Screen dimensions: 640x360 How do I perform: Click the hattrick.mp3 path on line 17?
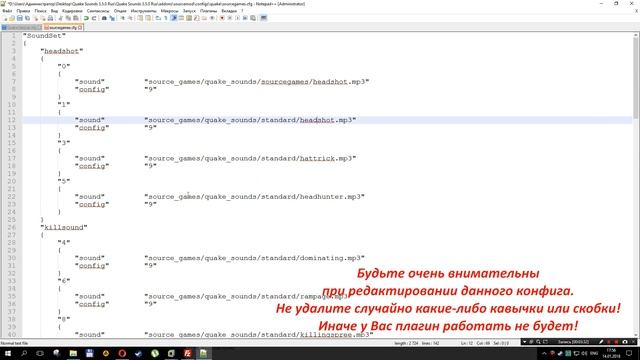(250, 158)
